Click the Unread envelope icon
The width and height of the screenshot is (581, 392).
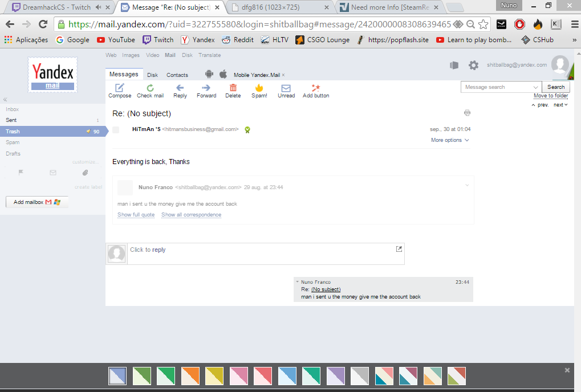[x=286, y=88]
